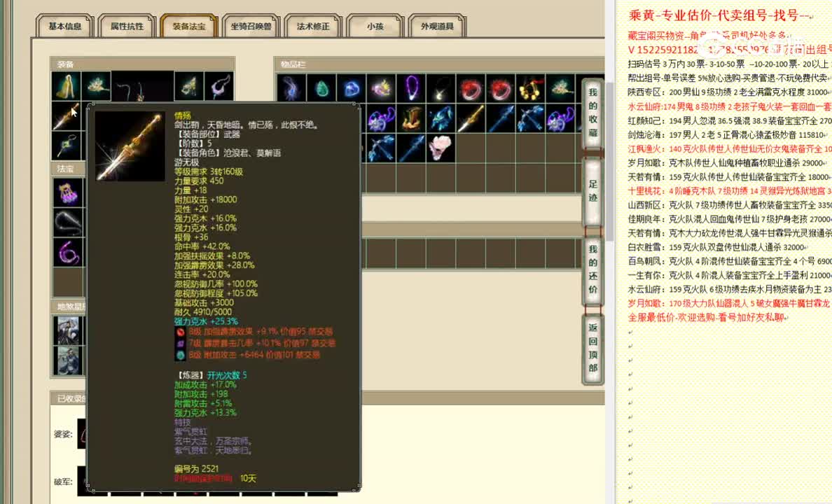Click the 全服最低价-欢迎选购 line in document
Screen dimensions: 832x504
pos(706,318)
